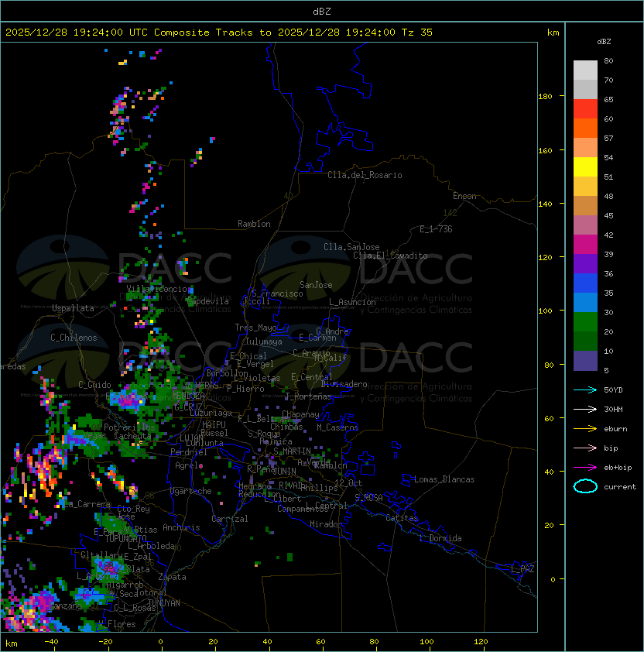Click the 'E_1-736' map label

[436, 229]
